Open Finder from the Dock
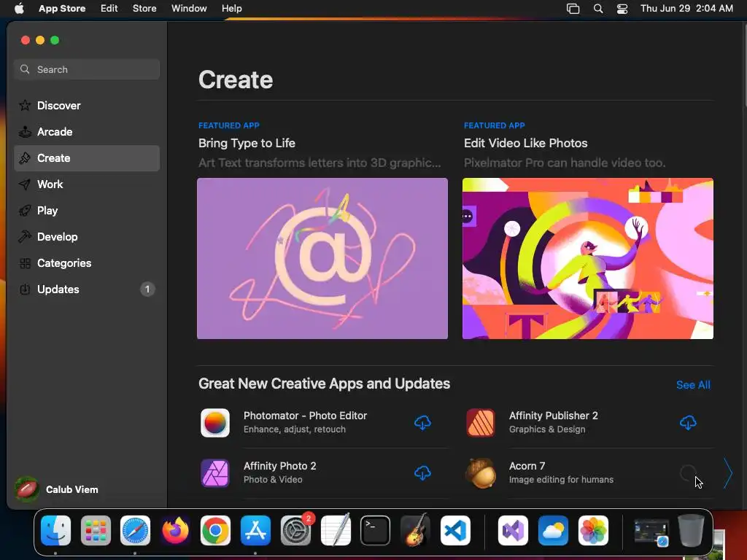 pyautogui.click(x=55, y=531)
